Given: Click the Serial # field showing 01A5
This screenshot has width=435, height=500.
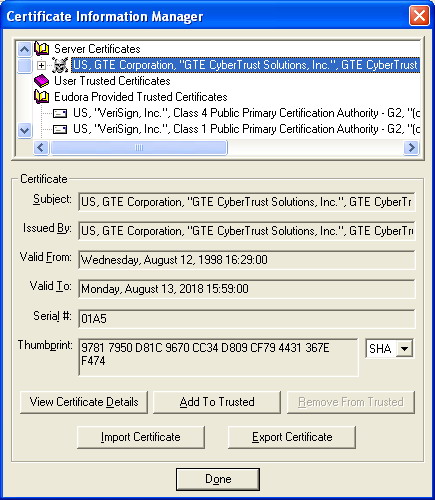Looking at the screenshot, I should point(247,319).
